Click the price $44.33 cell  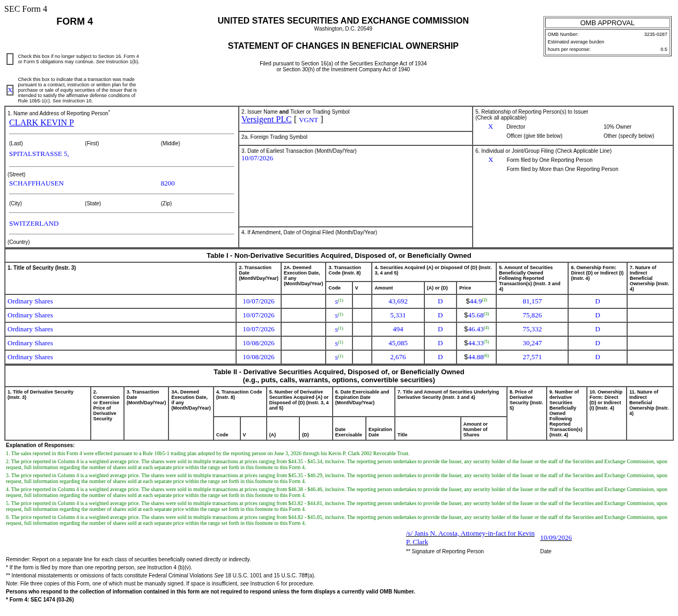(x=476, y=343)
